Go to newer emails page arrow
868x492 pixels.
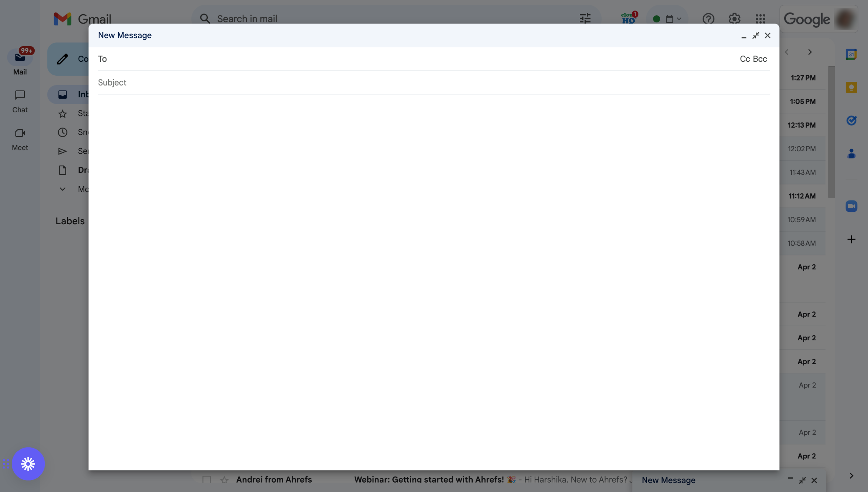(x=787, y=52)
